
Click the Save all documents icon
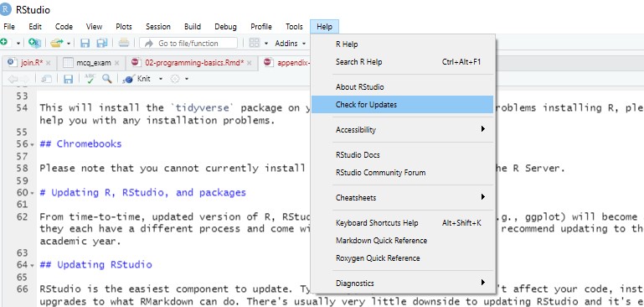(102, 43)
